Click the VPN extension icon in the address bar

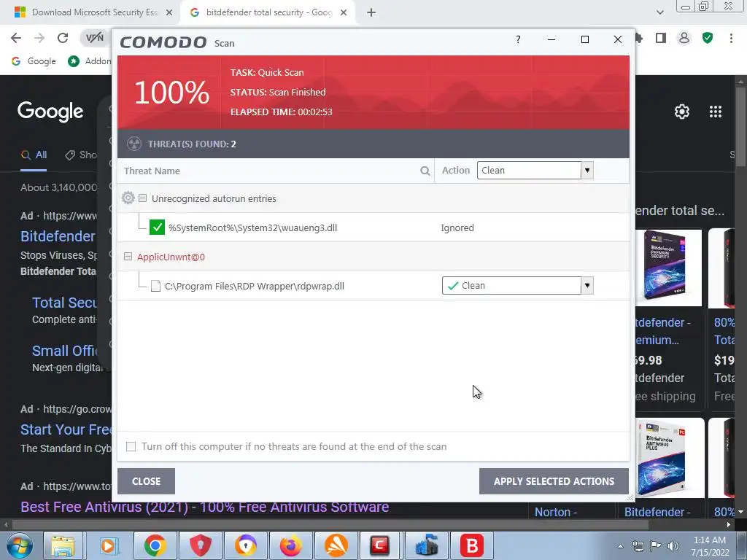(x=94, y=38)
